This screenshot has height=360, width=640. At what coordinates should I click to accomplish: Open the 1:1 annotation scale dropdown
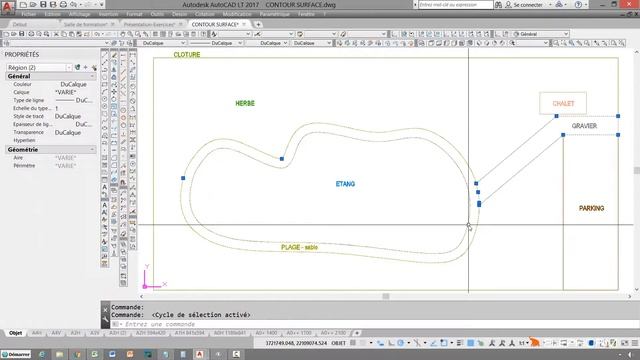pyautogui.click(x=524, y=343)
